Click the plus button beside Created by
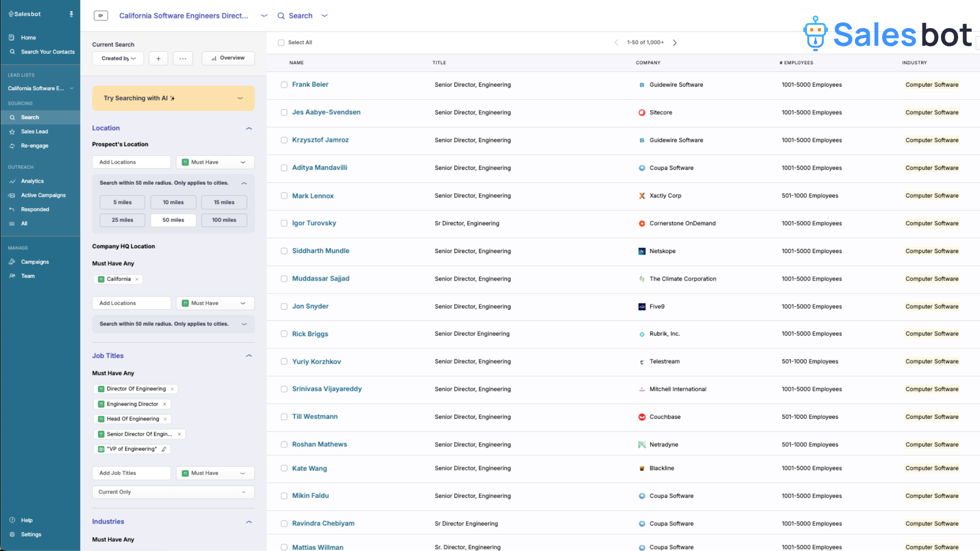The image size is (980, 551). pyautogui.click(x=158, y=59)
